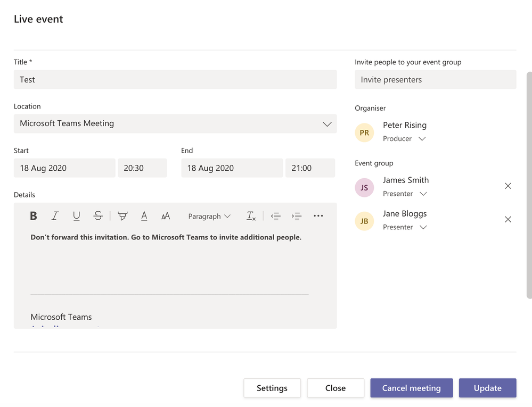Click the Update button
The image size is (532, 407).
coord(487,388)
